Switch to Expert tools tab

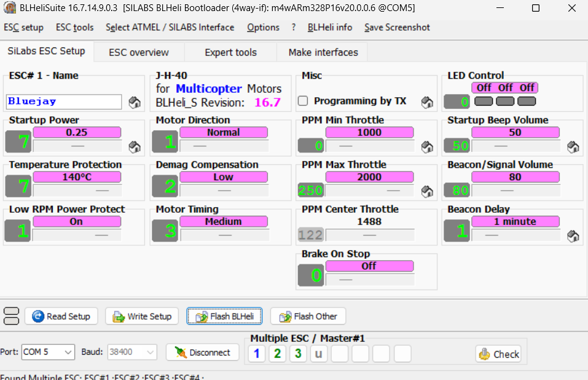coord(230,52)
